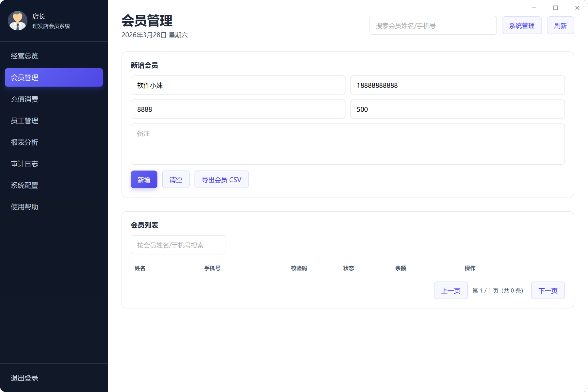The height and width of the screenshot is (392, 588).
Task: Minimize the application window
Action: (534, 8)
